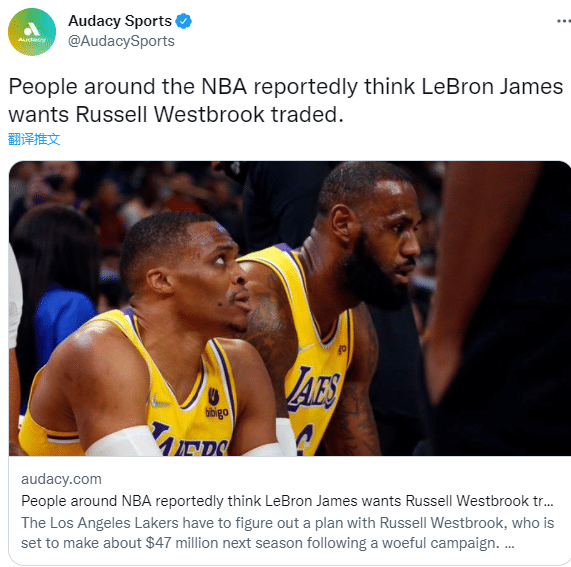This screenshot has width=571, height=567.
Task: Click the blue verified badge icon
Action: click(184, 21)
